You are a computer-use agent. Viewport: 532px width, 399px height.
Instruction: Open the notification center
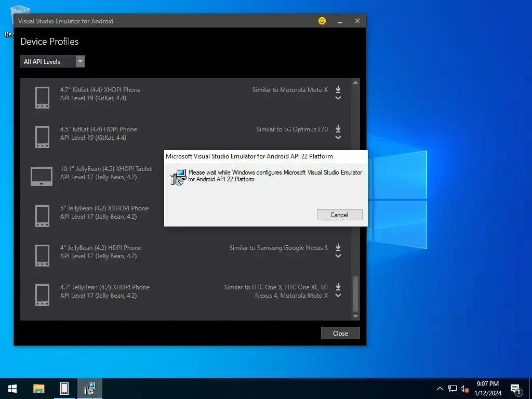515,389
